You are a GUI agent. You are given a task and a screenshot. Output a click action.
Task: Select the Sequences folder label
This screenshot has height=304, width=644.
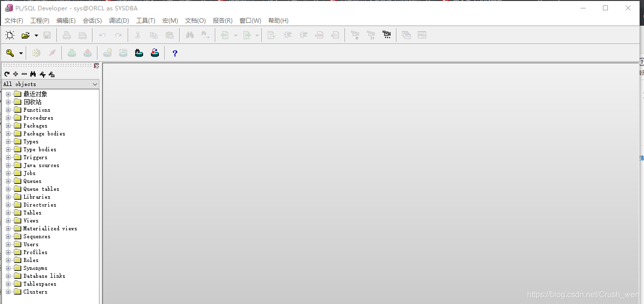click(37, 236)
